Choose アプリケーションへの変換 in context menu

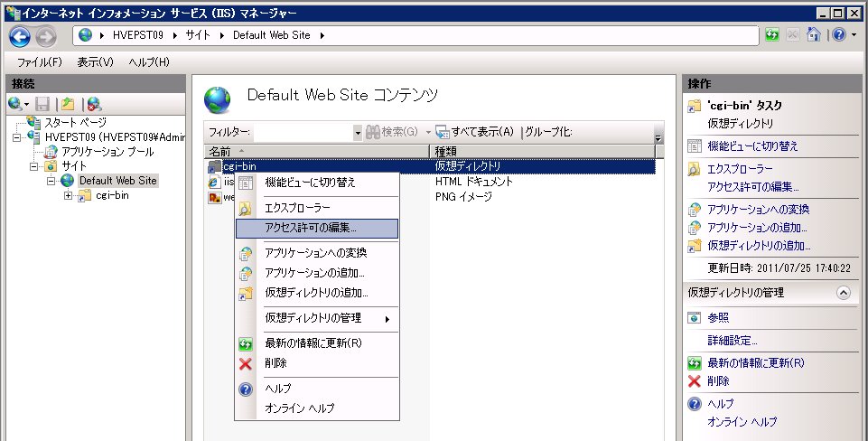point(317,253)
